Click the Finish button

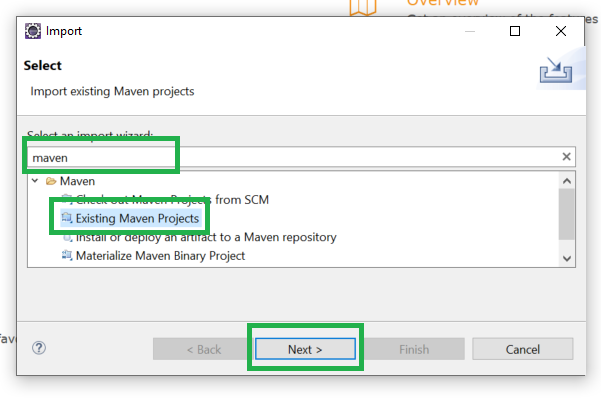point(414,349)
